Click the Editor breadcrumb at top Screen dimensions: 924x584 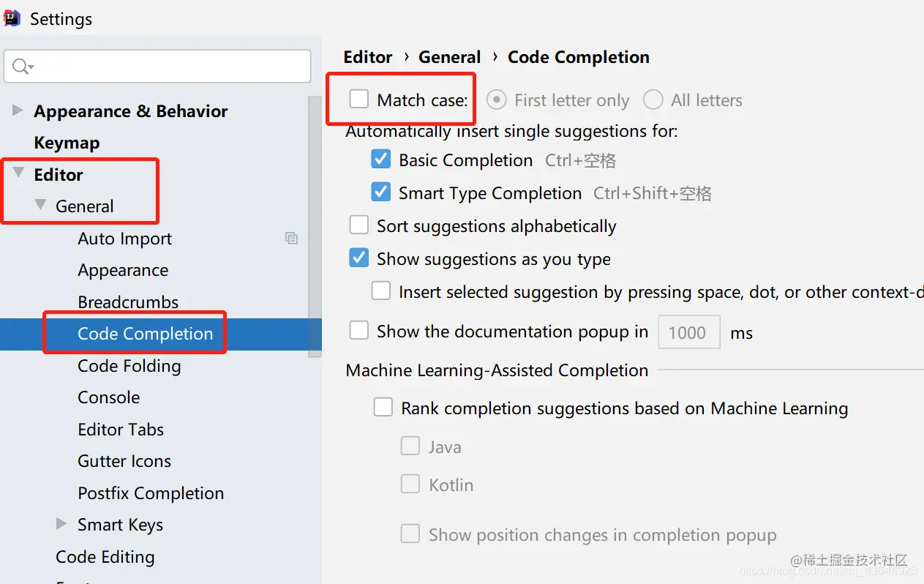368,57
